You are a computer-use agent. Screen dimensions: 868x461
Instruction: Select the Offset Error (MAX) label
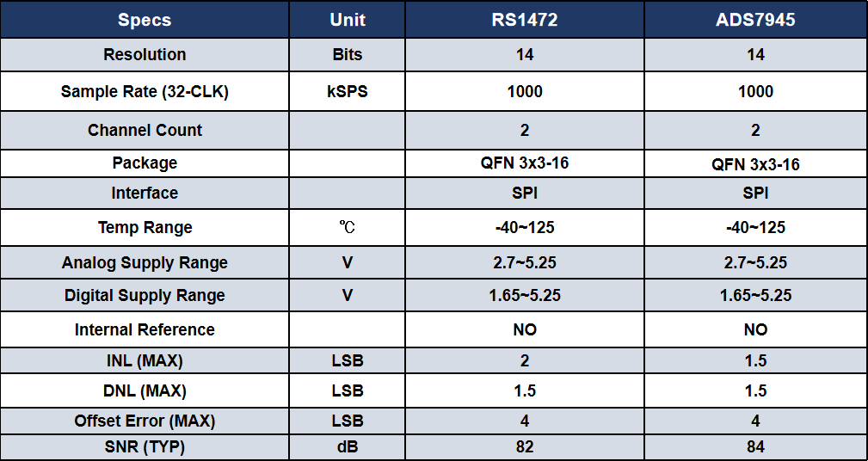coord(145,421)
